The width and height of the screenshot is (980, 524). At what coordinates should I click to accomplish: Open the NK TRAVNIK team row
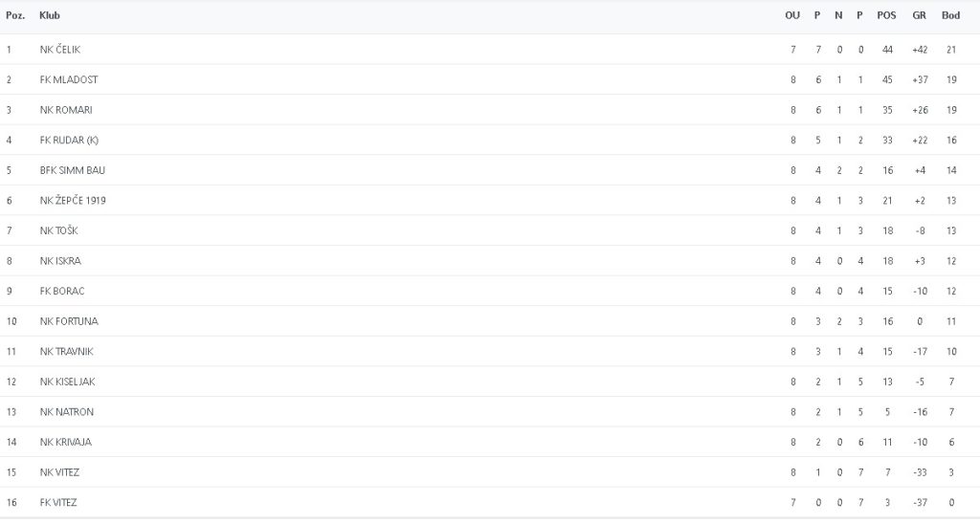pos(66,352)
